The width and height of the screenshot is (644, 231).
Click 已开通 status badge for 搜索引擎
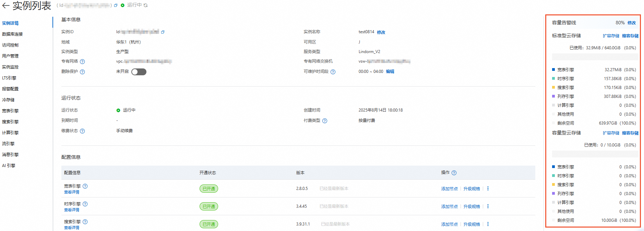click(209, 224)
